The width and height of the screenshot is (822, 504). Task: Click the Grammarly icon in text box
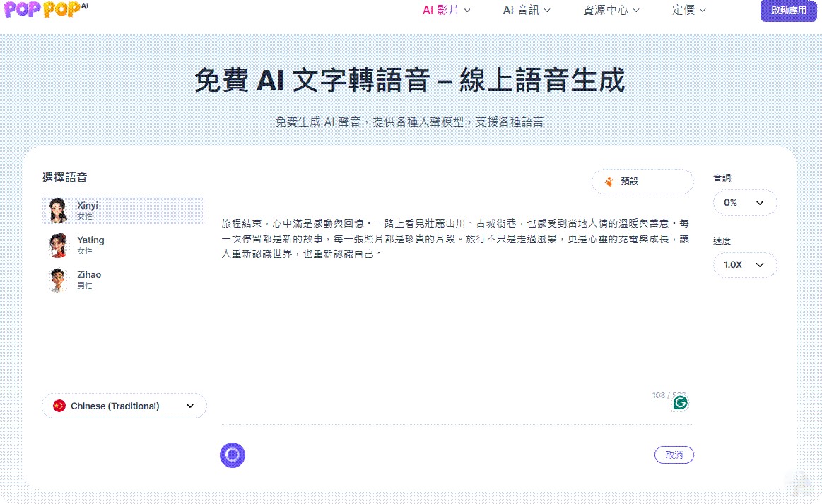[x=680, y=403]
